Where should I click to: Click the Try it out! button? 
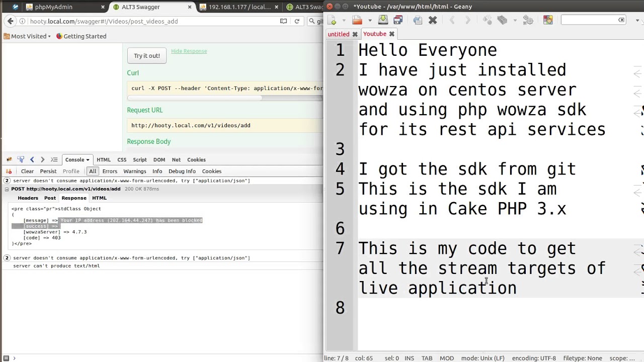(x=146, y=56)
